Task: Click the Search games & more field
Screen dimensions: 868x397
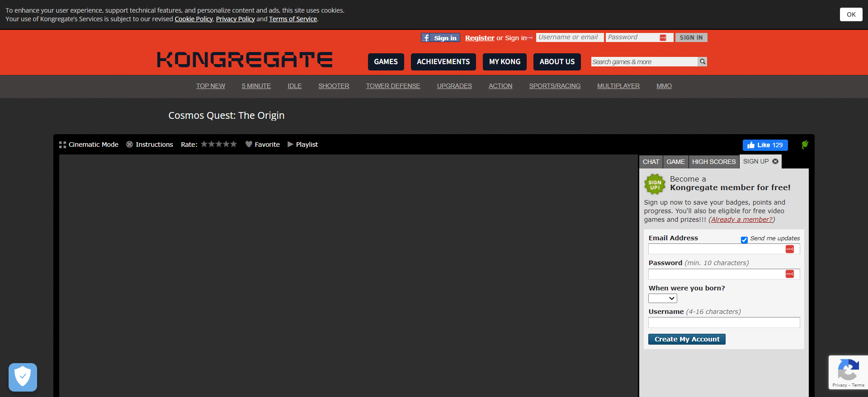Action: pos(644,62)
